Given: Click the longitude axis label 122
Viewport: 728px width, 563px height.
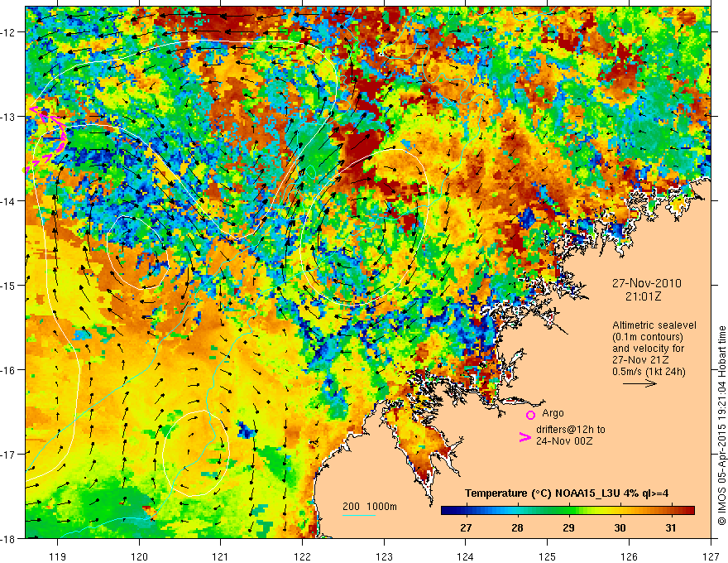Looking at the screenshot, I should (302, 556).
